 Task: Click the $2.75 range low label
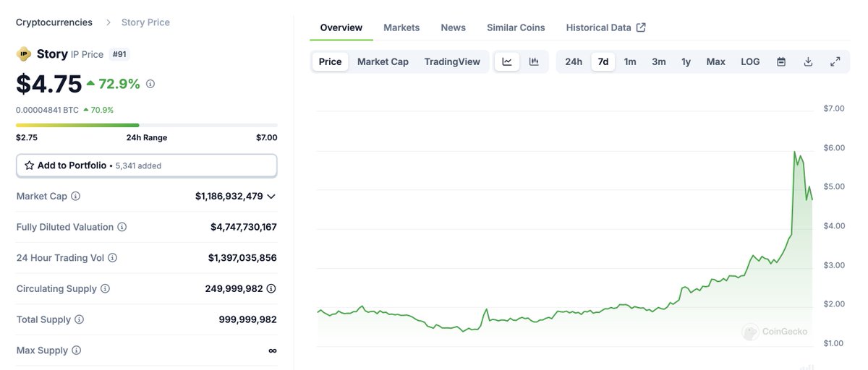pos(27,137)
